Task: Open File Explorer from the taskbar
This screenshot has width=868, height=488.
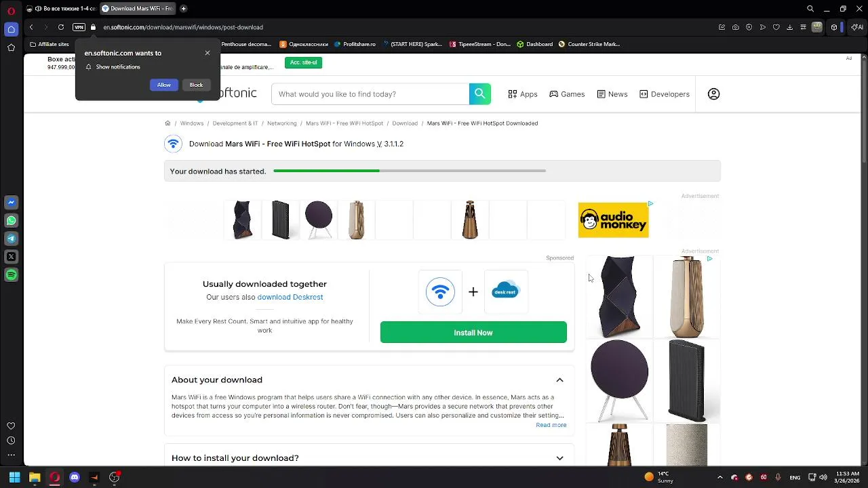Action: pos(35,477)
